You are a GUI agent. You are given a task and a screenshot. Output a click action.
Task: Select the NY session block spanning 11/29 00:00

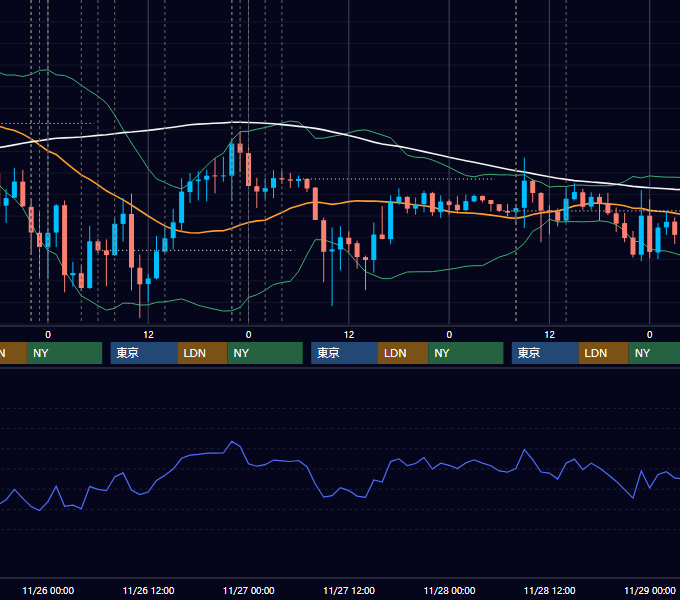[654, 353]
